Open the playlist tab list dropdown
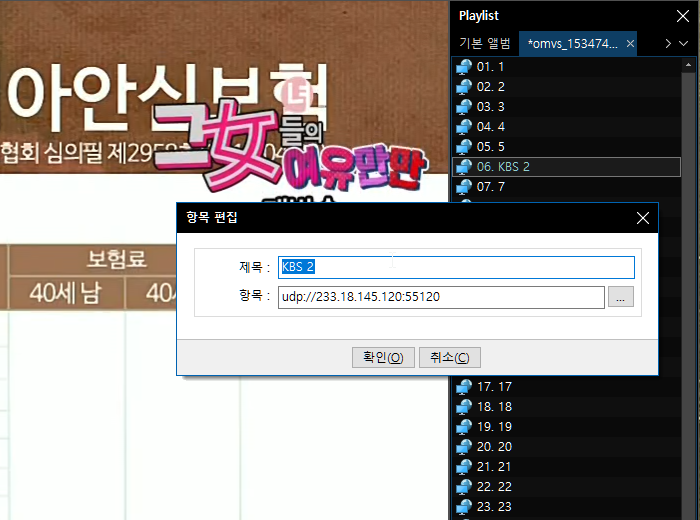This screenshot has width=700, height=520. click(684, 44)
